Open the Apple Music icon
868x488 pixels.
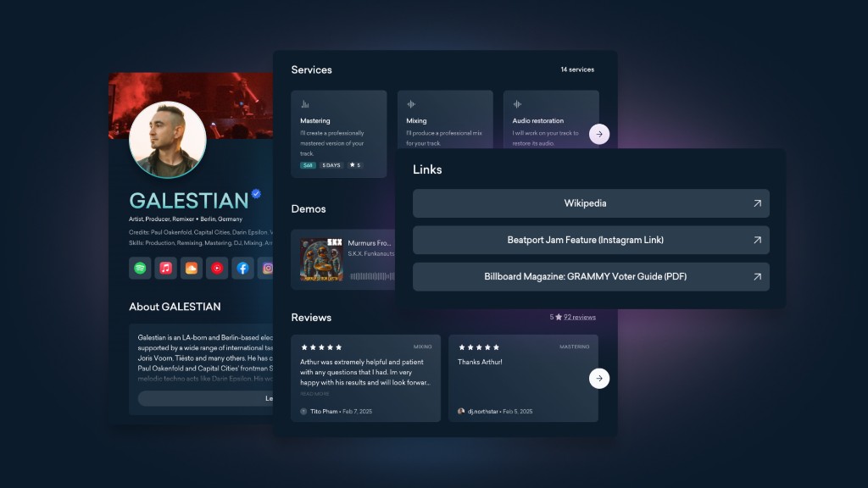click(166, 268)
